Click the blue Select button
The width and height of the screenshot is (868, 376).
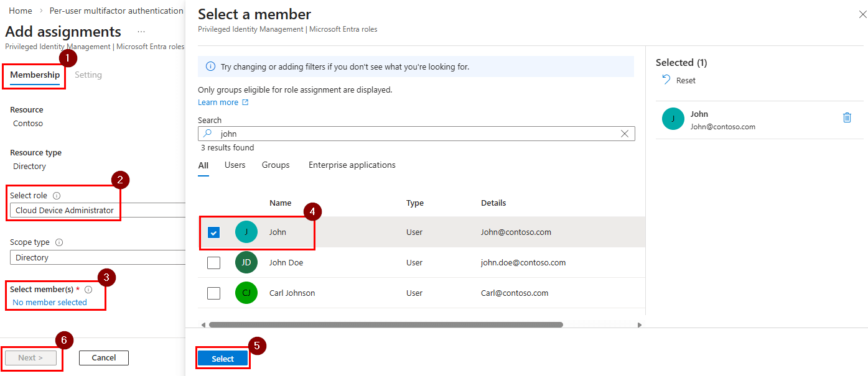click(222, 358)
